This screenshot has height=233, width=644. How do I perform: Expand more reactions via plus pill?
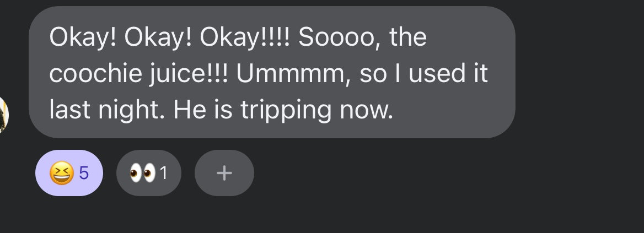click(x=224, y=173)
